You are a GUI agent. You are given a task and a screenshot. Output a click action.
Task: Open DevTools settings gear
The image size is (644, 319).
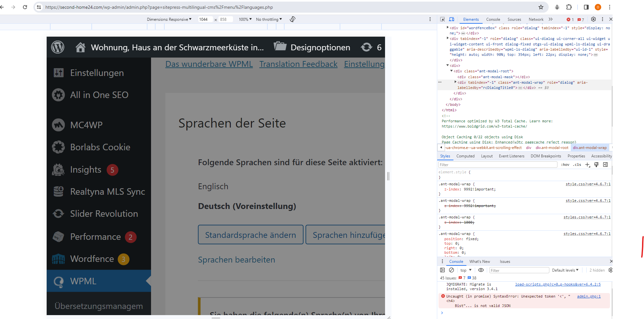point(593,19)
